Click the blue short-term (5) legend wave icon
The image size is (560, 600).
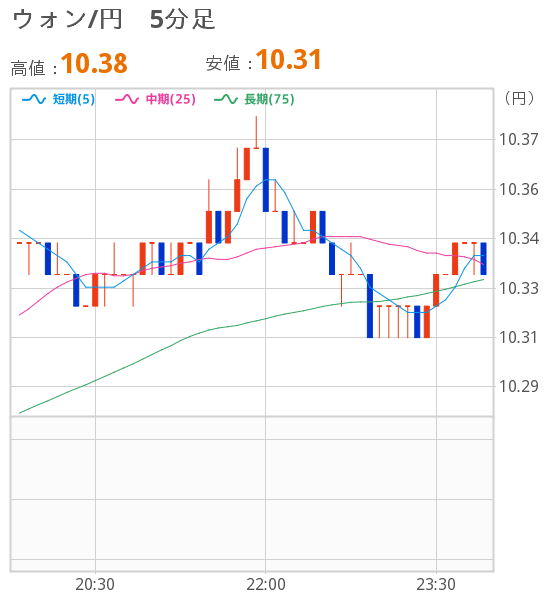coord(34,99)
